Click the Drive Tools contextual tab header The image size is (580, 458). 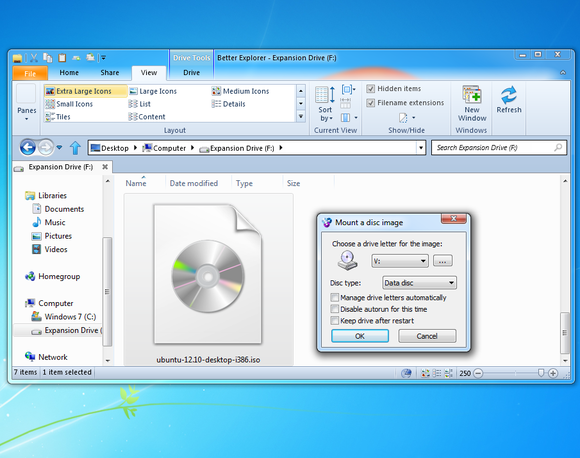[x=192, y=58]
